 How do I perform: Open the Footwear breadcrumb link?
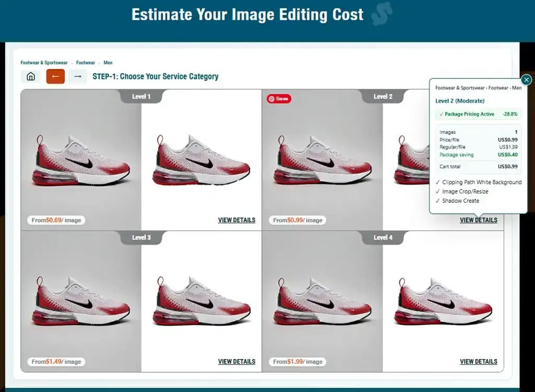point(85,63)
